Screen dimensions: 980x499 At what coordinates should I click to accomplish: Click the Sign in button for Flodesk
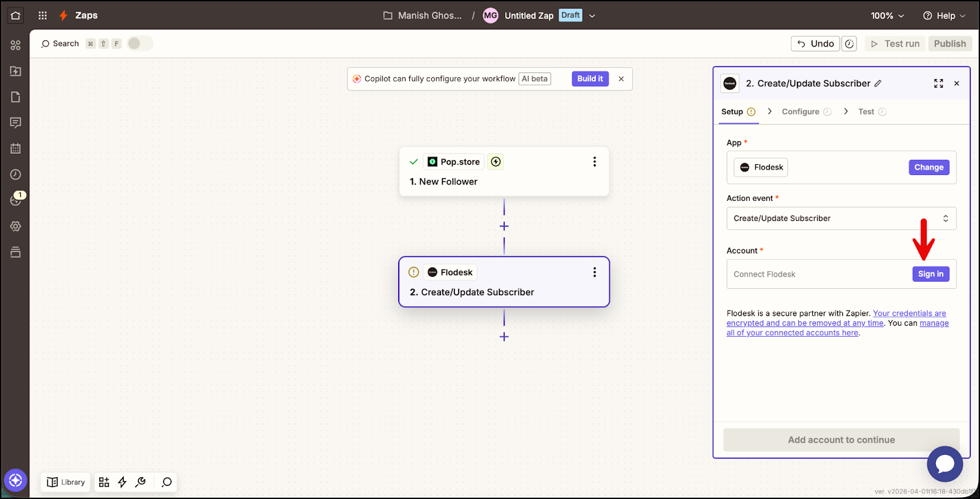[x=930, y=274]
